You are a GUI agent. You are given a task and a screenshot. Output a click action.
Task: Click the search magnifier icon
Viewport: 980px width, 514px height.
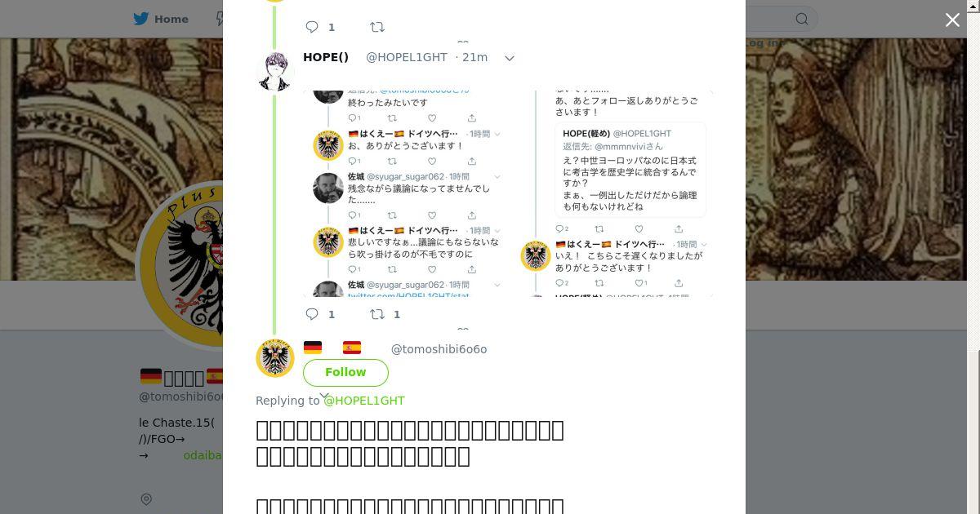click(802, 19)
